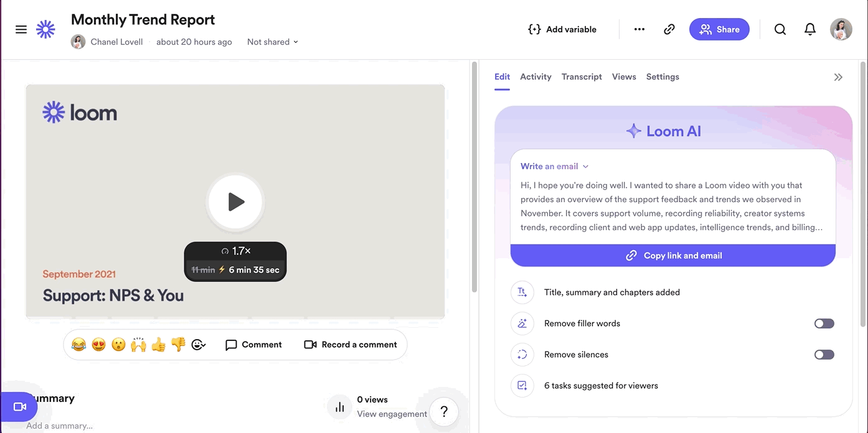The width and height of the screenshot is (868, 433).
Task: Collapse the right side panel
Action: (x=838, y=77)
